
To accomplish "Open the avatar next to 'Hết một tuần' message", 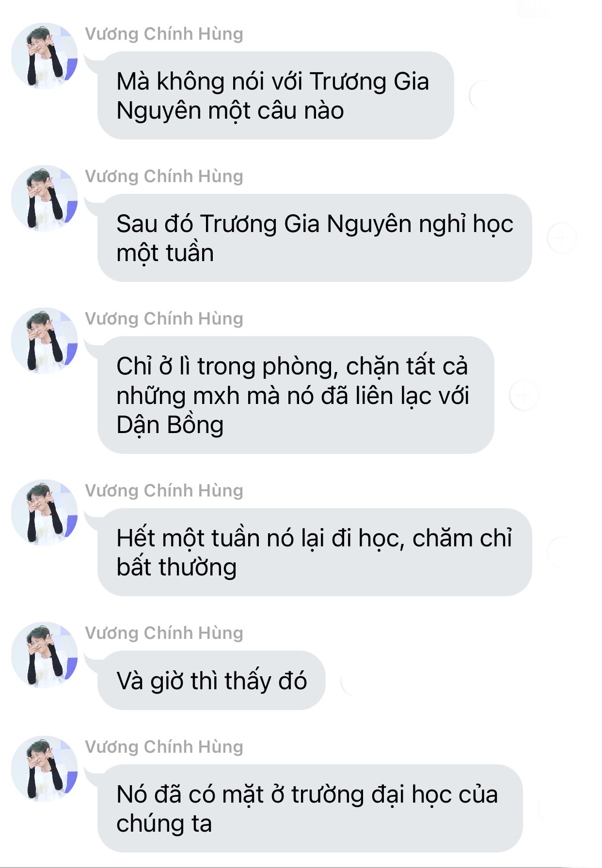I will (45, 512).
